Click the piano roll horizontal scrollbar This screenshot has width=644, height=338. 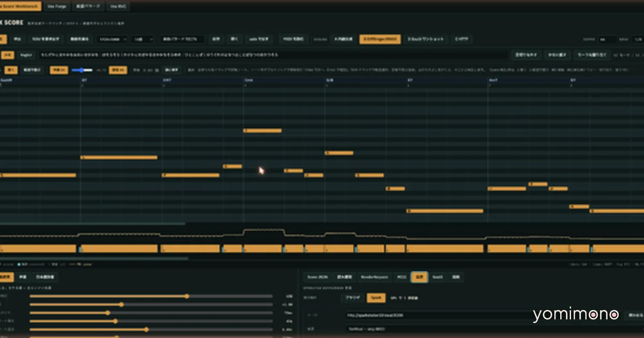coord(92,224)
